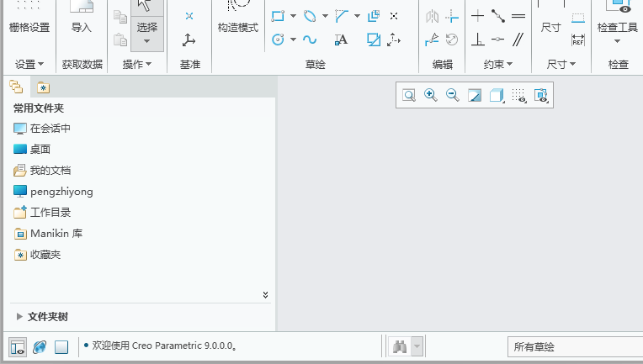This screenshot has height=364, width=643.
Task: Select the Chamfer sketch tool
Action: point(342,16)
